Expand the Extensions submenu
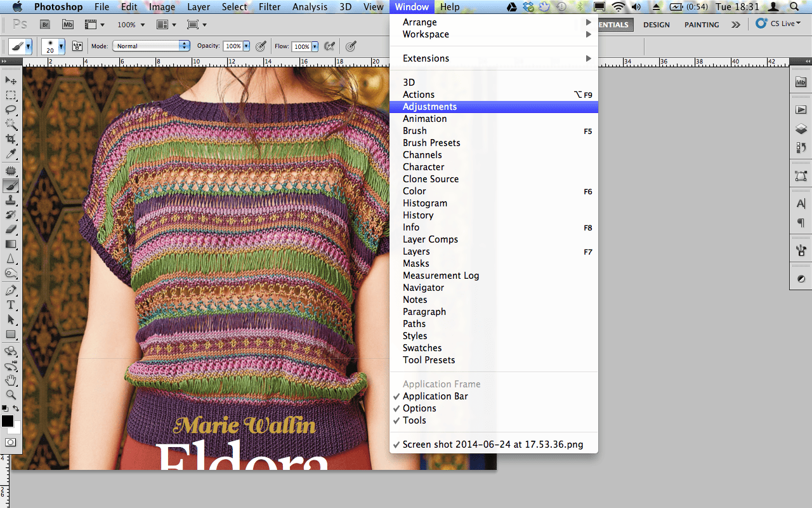 click(494, 58)
